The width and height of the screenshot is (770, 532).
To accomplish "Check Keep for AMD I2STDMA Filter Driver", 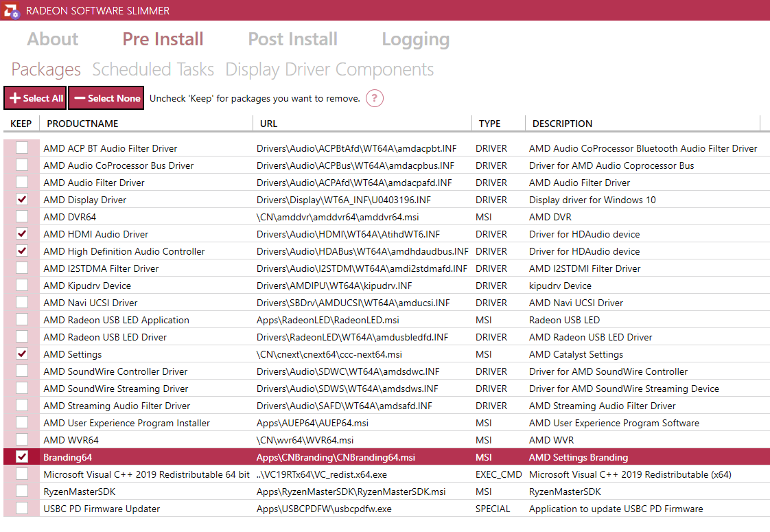I will coord(21,268).
